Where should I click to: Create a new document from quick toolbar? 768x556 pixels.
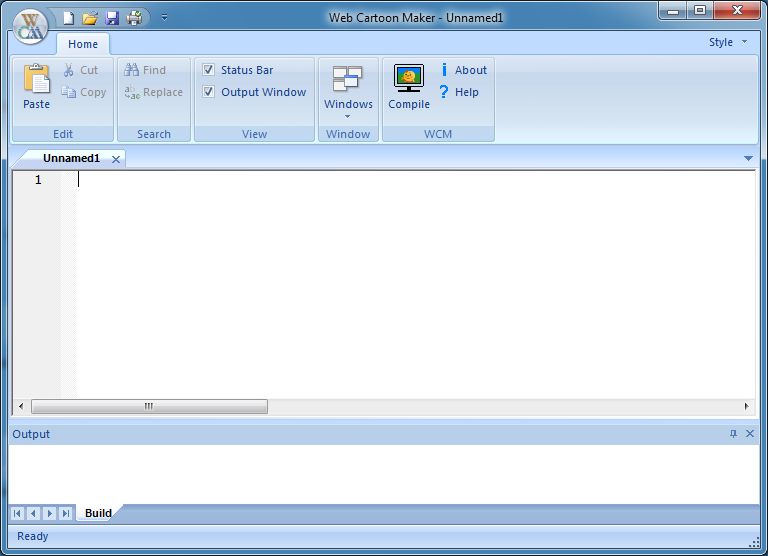[x=69, y=18]
